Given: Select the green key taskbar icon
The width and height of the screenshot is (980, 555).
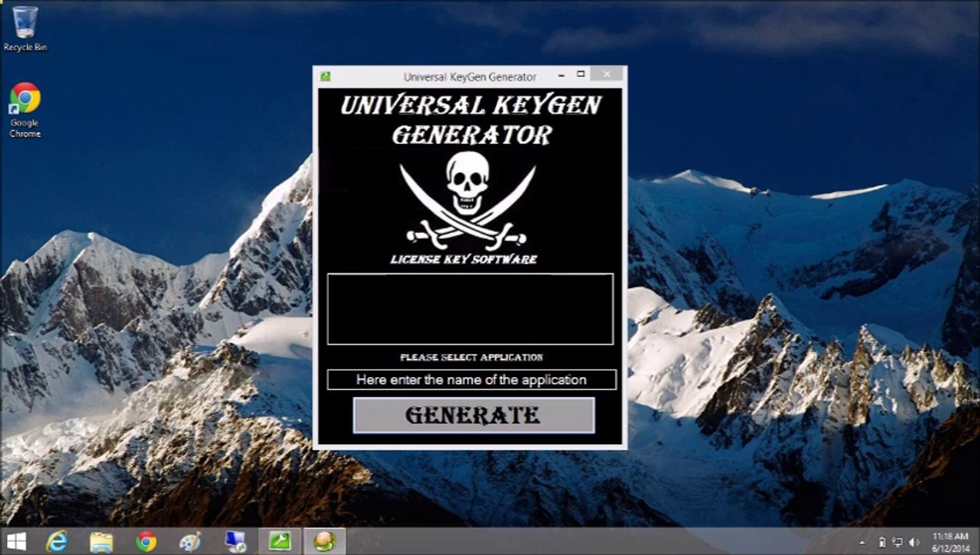Looking at the screenshot, I should (280, 542).
